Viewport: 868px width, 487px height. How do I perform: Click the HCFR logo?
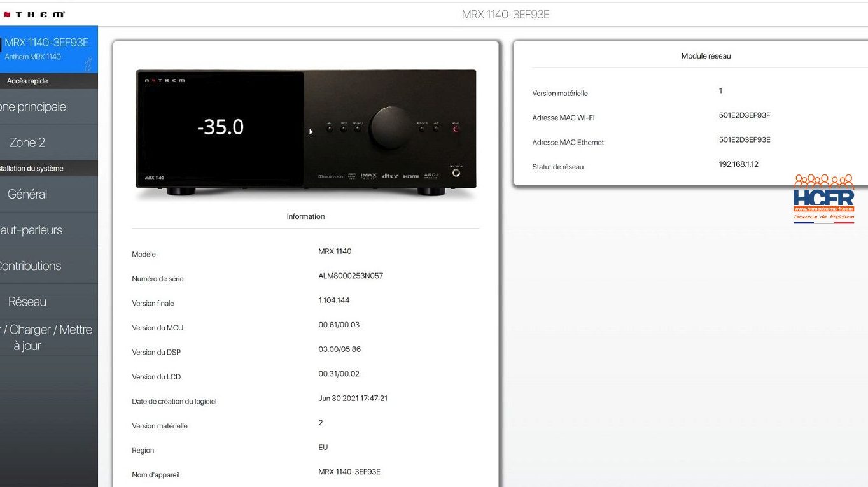pos(824,199)
